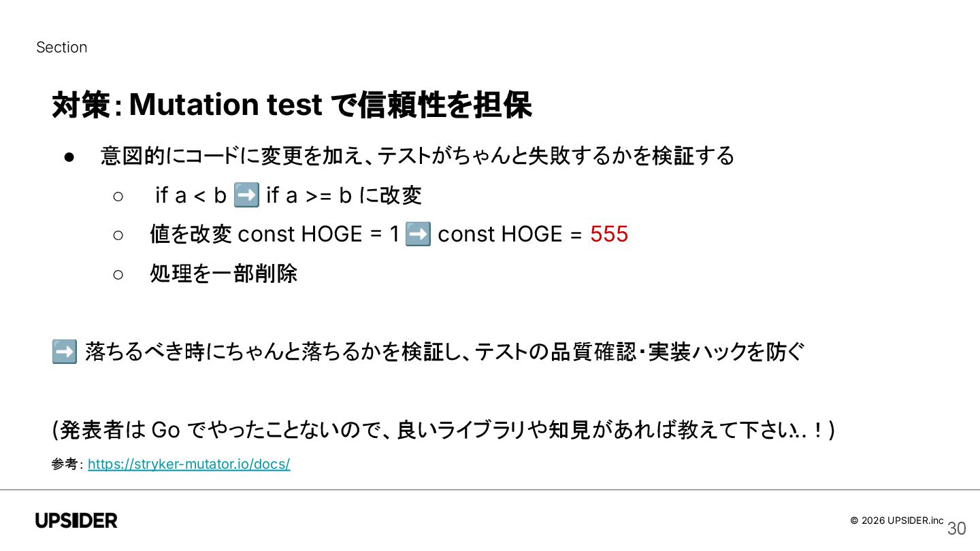Click the red "555" value
This screenshot has height=551, width=980.
coord(608,235)
